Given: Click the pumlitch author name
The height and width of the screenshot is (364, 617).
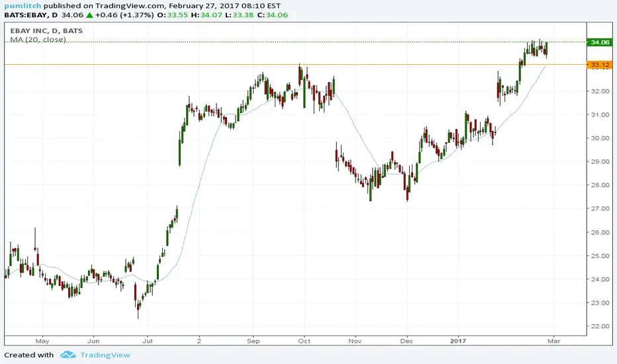Looking at the screenshot, I should tap(23, 6).
